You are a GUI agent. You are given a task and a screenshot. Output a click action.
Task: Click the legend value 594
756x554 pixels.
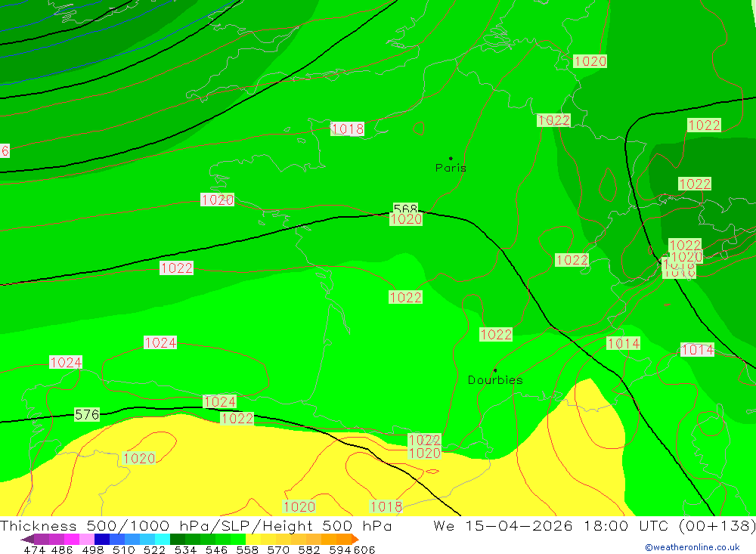tap(340, 549)
